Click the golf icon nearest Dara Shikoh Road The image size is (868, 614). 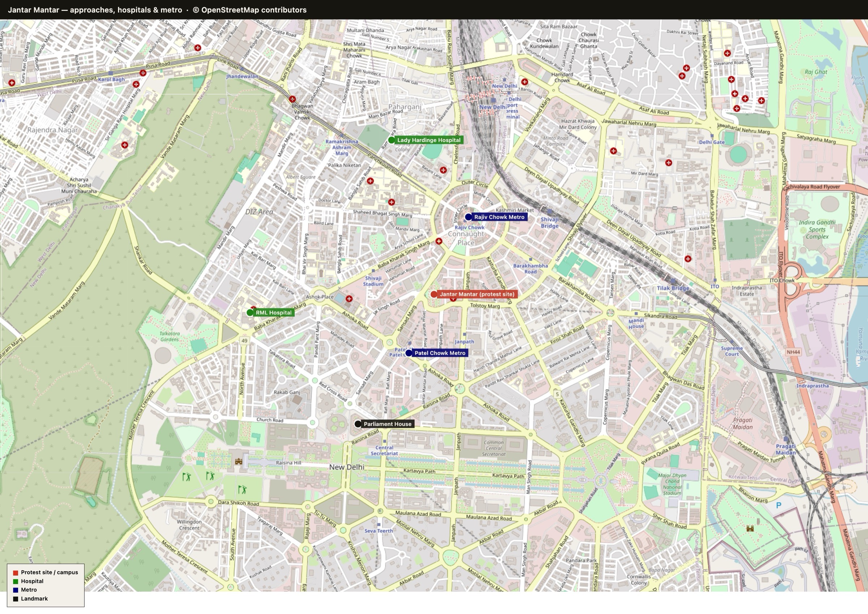[242, 490]
